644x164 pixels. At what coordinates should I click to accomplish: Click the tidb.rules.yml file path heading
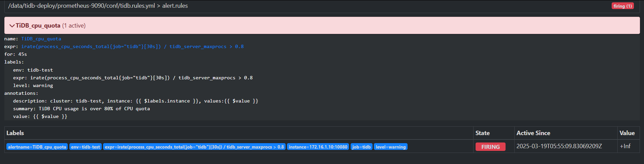(x=98, y=6)
